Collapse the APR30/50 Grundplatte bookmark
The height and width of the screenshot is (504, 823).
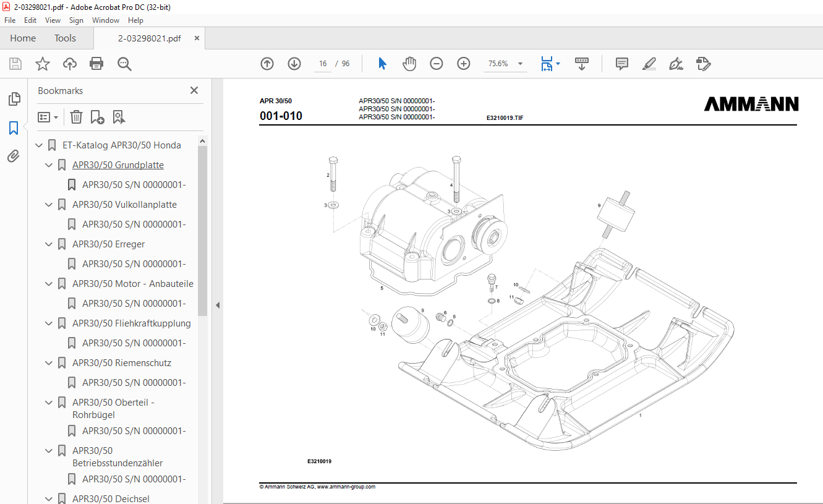49,165
